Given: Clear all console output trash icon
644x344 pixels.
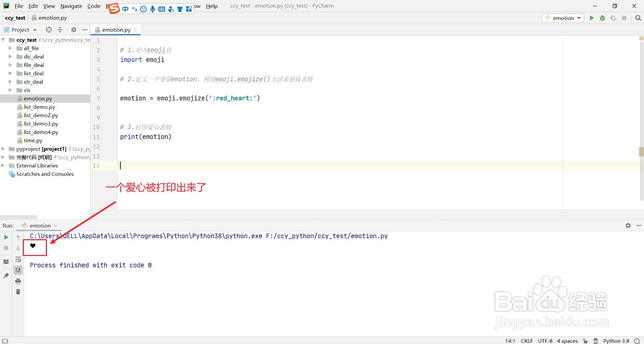Looking at the screenshot, I should 18,292.
